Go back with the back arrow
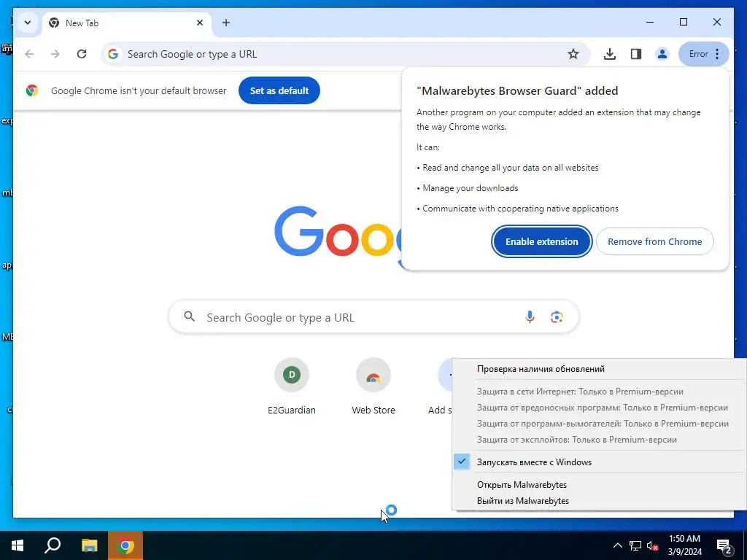The width and height of the screenshot is (747, 560). tap(29, 54)
